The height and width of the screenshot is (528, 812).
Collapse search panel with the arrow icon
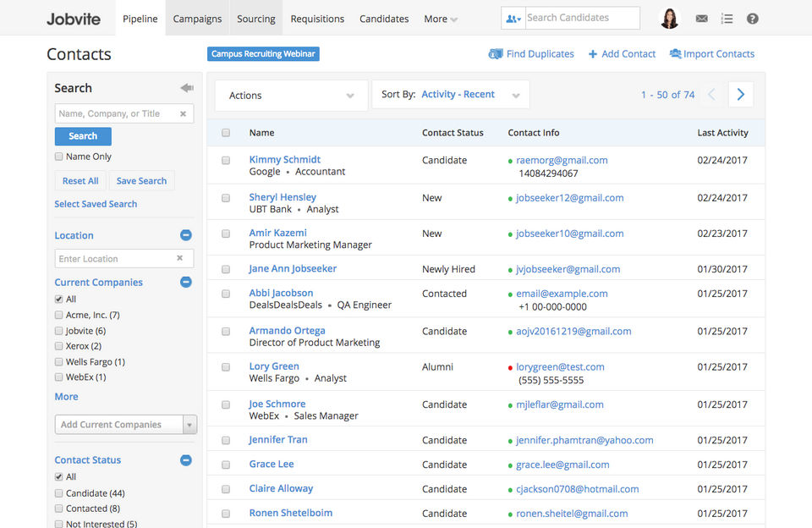(x=186, y=88)
